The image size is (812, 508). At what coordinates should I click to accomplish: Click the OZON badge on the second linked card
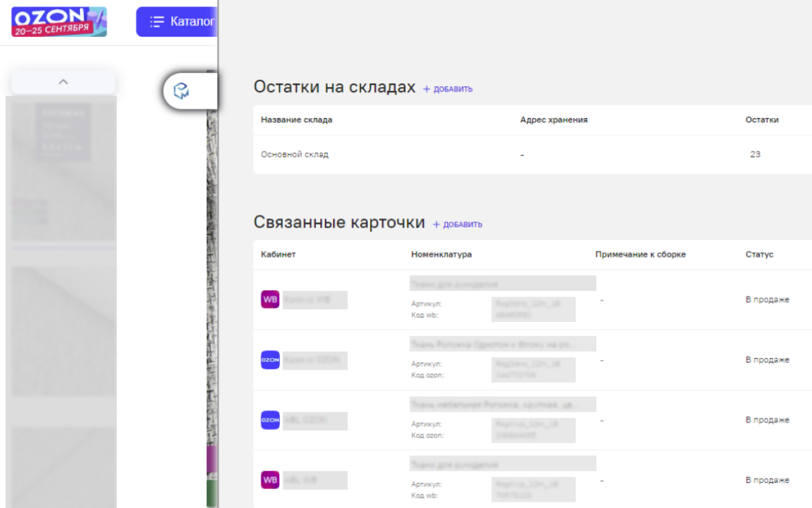270,360
